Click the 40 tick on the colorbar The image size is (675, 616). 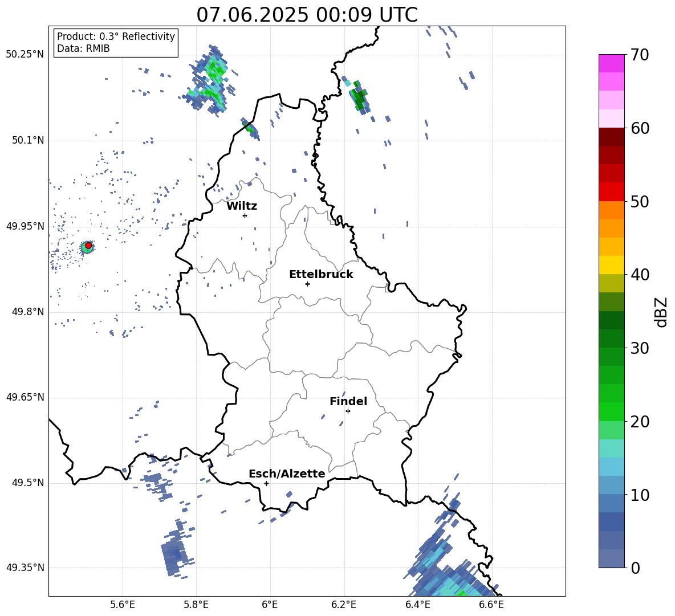[x=640, y=275]
